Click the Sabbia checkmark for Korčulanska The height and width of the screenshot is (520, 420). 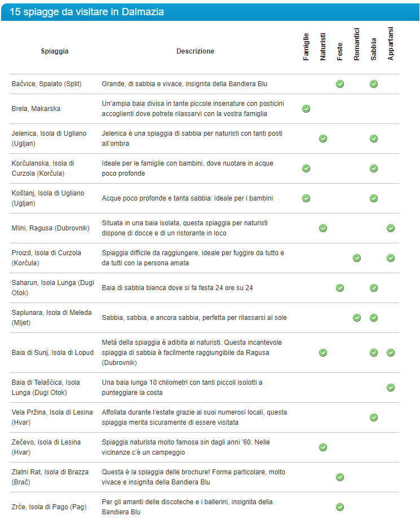pyautogui.click(x=374, y=168)
